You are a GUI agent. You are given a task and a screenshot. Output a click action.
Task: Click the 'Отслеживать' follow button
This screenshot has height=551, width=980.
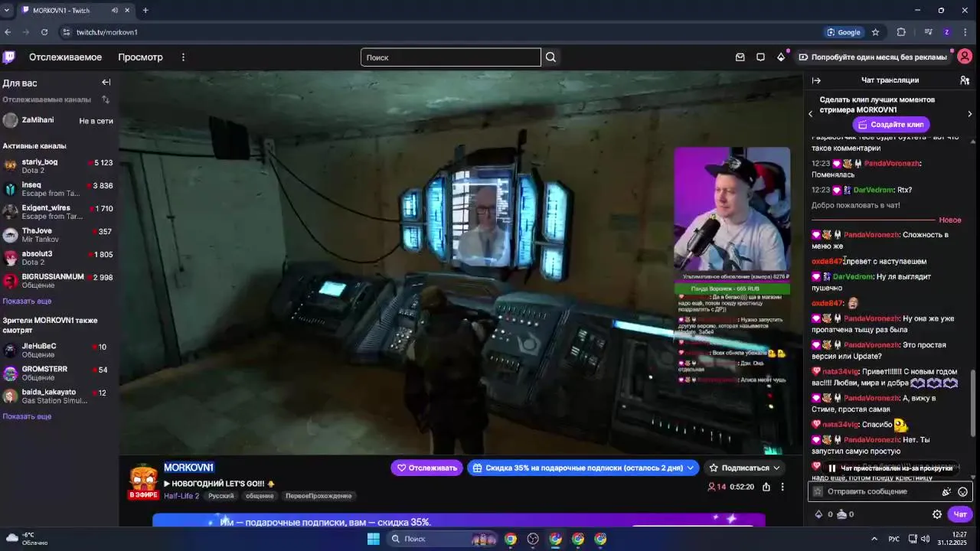point(427,468)
